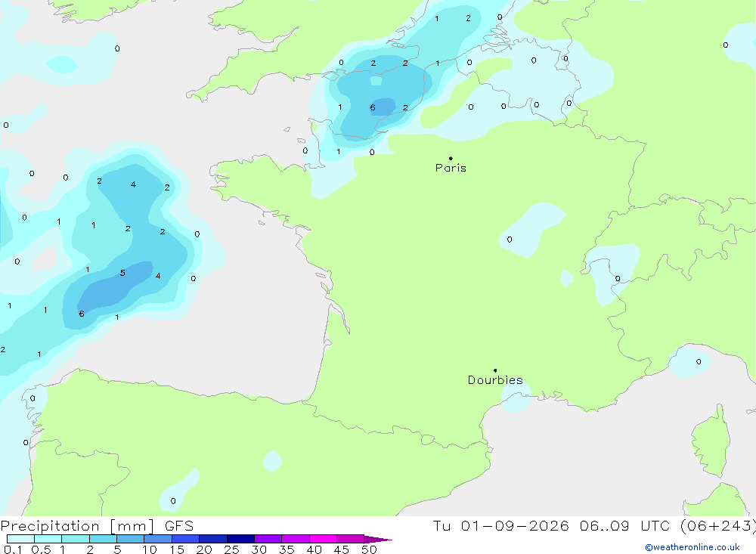756x554 pixels.
Task: Pick the 45–50 mm legend swatch
Action: pos(350,539)
